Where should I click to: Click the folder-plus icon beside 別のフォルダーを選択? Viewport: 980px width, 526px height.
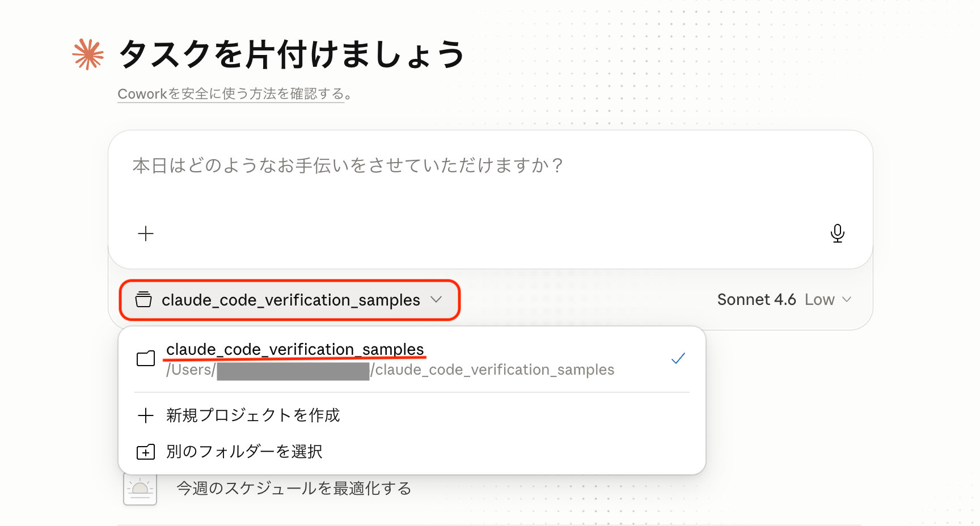(x=146, y=452)
